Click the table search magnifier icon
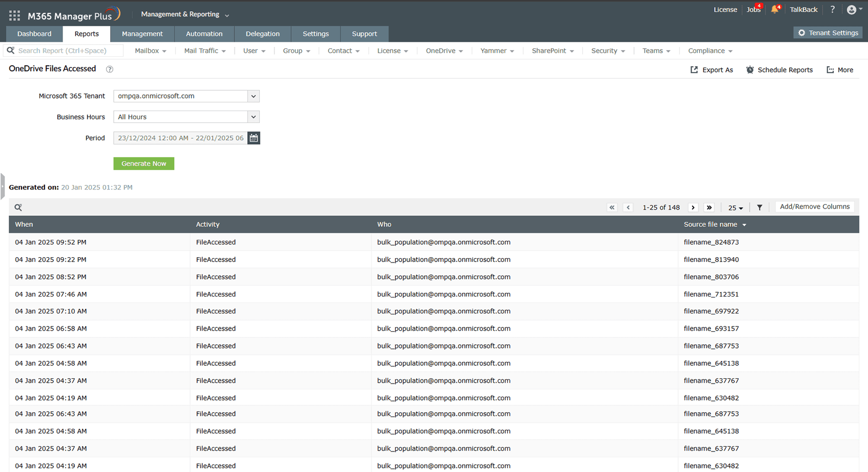Screen dimensions: 868x472 [x=18, y=207]
